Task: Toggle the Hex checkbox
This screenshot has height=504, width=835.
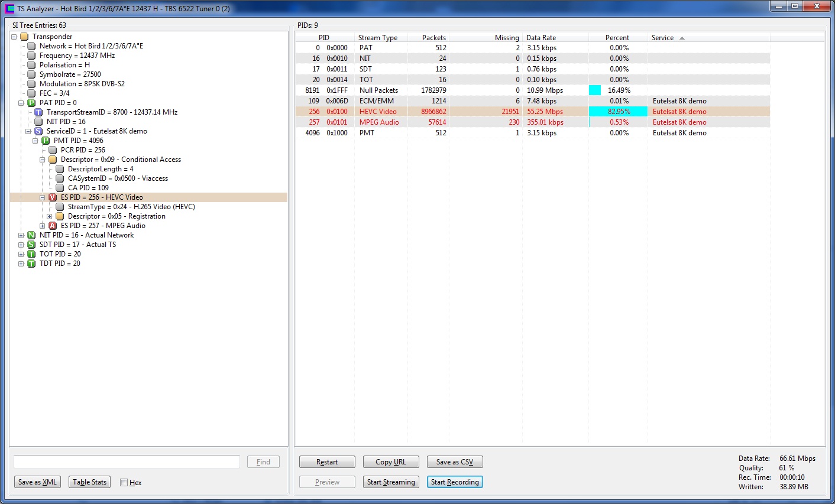Action: (124, 482)
